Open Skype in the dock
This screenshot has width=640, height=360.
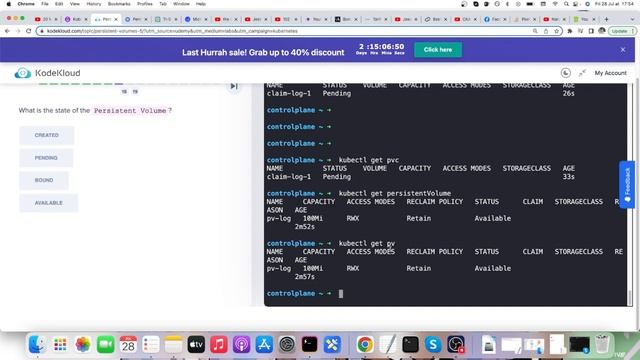click(x=433, y=344)
